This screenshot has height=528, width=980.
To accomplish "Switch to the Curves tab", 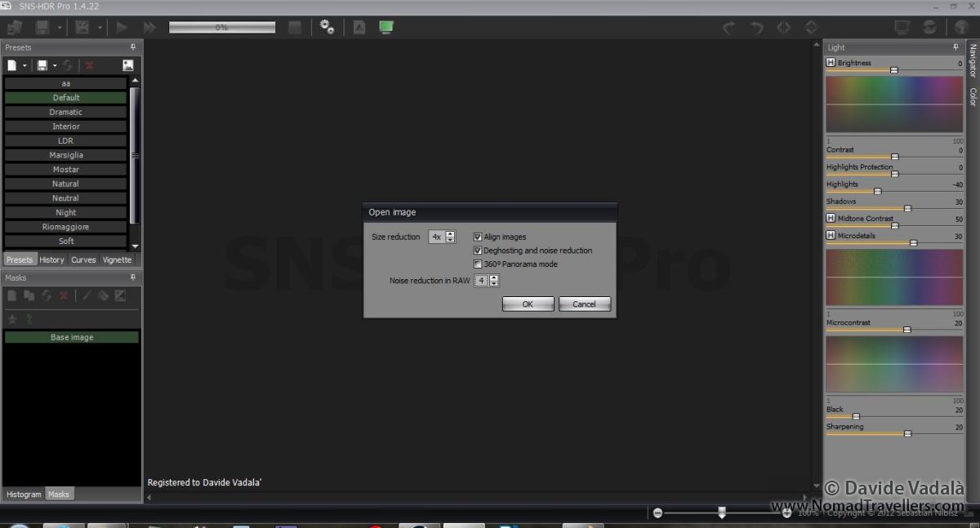I will coord(83,260).
